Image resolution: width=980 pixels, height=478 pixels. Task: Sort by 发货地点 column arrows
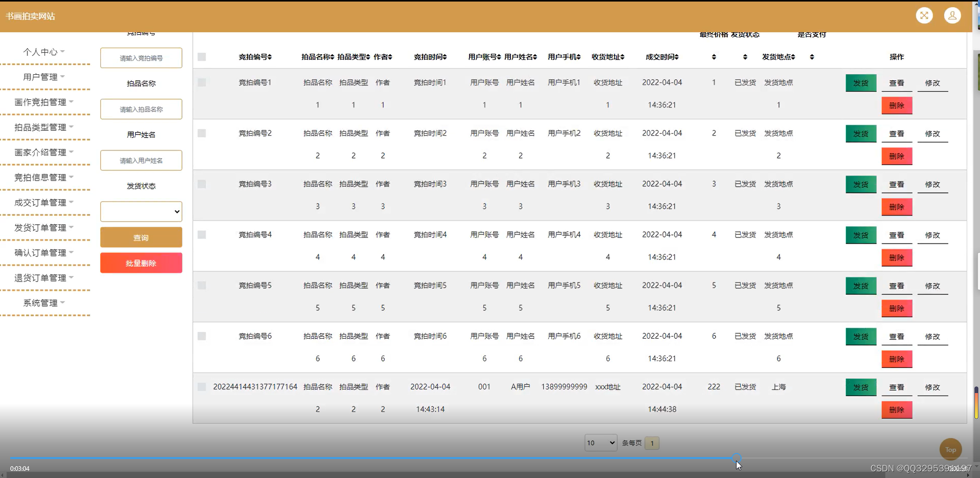coord(793,57)
